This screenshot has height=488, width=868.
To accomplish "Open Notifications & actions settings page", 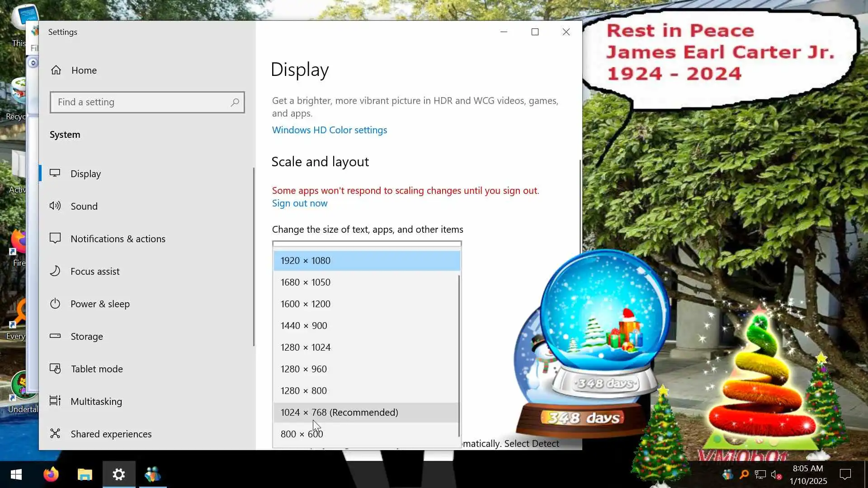I will (x=118, y=239).
